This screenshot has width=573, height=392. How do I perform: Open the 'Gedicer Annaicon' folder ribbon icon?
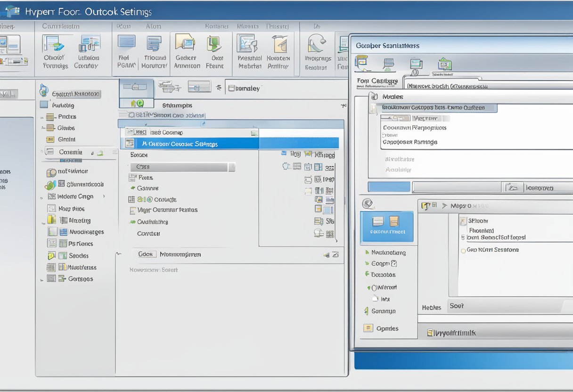tap(186, 43)
